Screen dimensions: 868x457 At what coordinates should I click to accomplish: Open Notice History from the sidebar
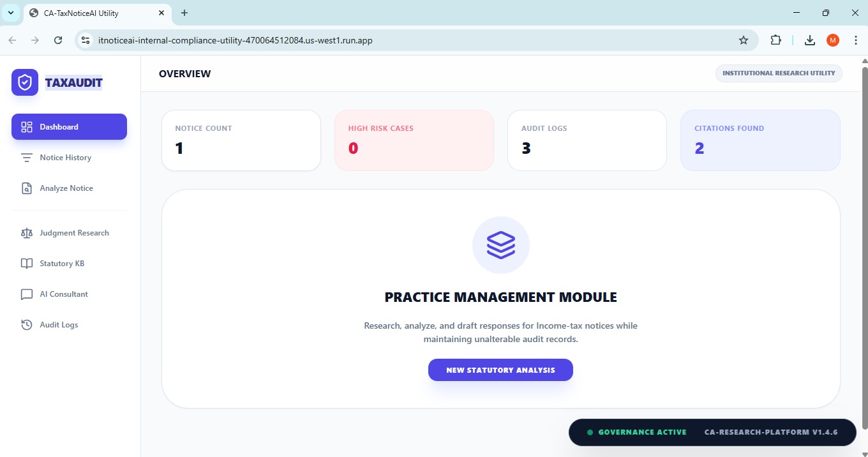[65, 158]
